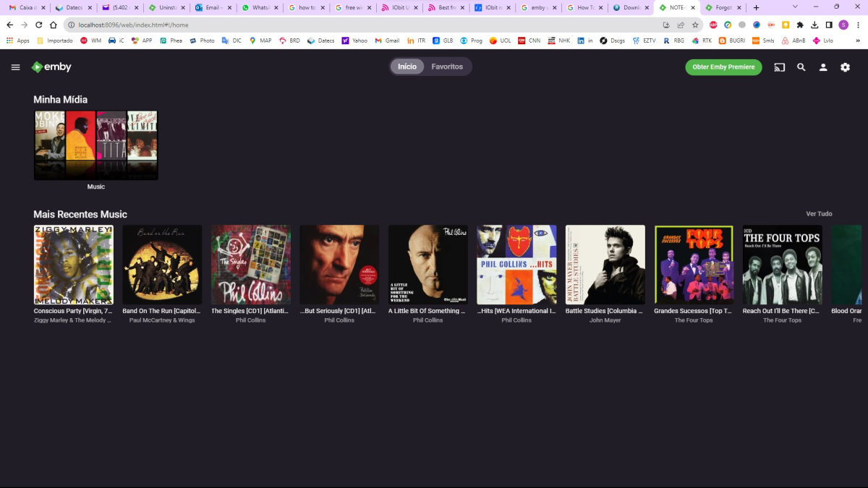Image resolution: width=868 pixels, height=488 pixels.
Task: Open the Emby hamburger menu
Action: (x=15, y=67)
